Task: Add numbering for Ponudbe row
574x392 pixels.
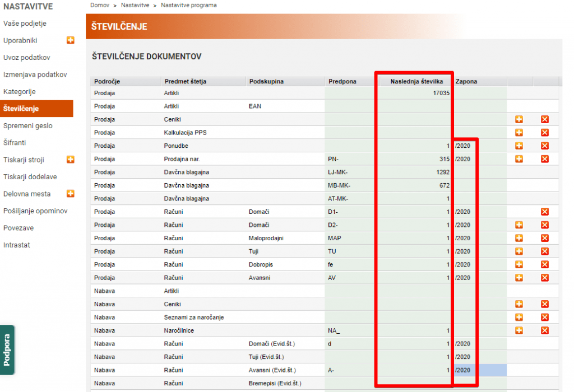Action: click(x=519, y=146)
